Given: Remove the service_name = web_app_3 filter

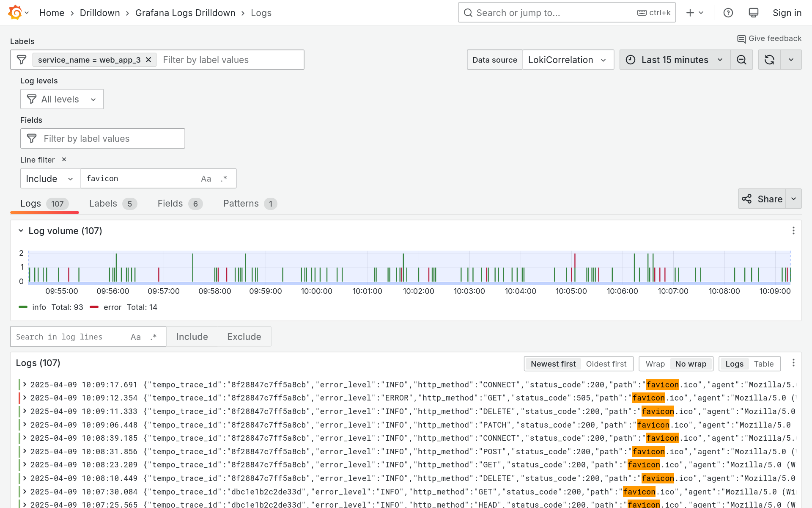Looking at the screenshot, I should [x=148, y=60].
